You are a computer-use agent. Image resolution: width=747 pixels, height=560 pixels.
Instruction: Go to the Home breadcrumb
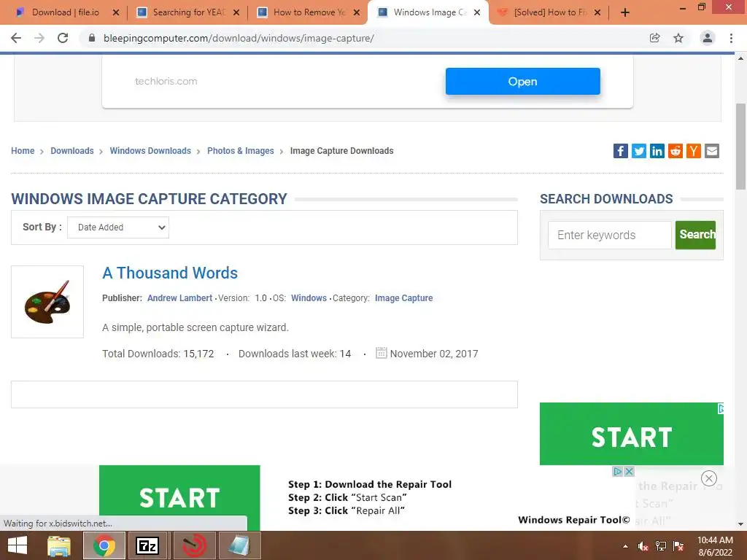pos(23,151)
